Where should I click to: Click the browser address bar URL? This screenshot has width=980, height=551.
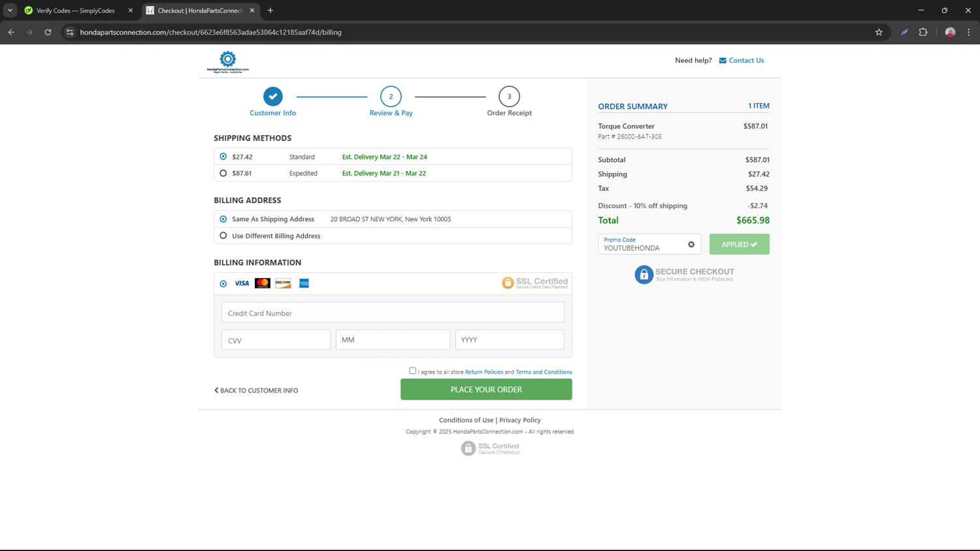210,32
